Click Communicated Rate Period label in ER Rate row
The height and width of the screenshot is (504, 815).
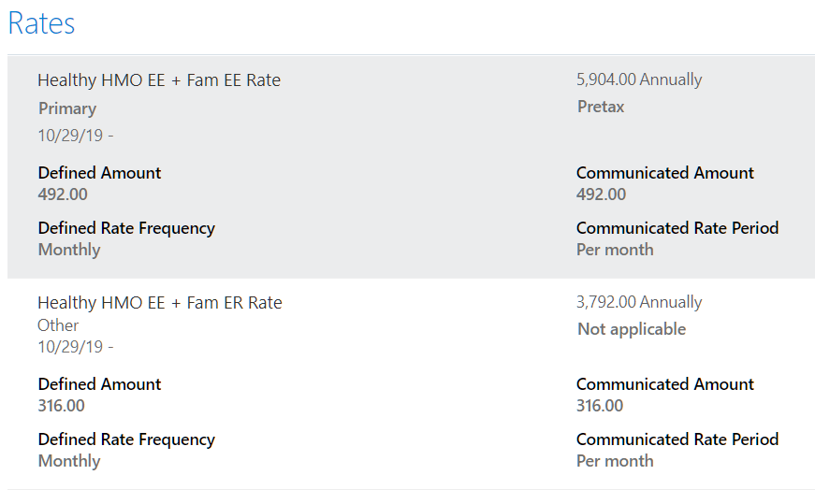coord(677,439)
